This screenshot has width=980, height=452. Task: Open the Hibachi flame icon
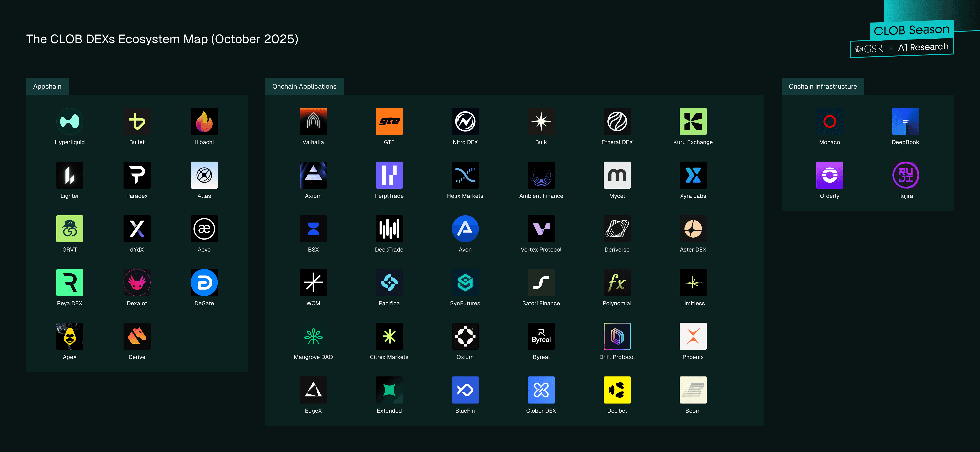coord(204,121)
